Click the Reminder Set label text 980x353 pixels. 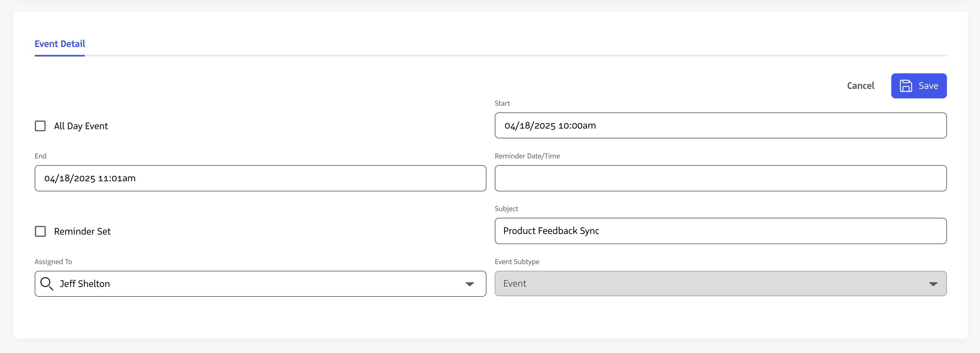click(82, 231)
